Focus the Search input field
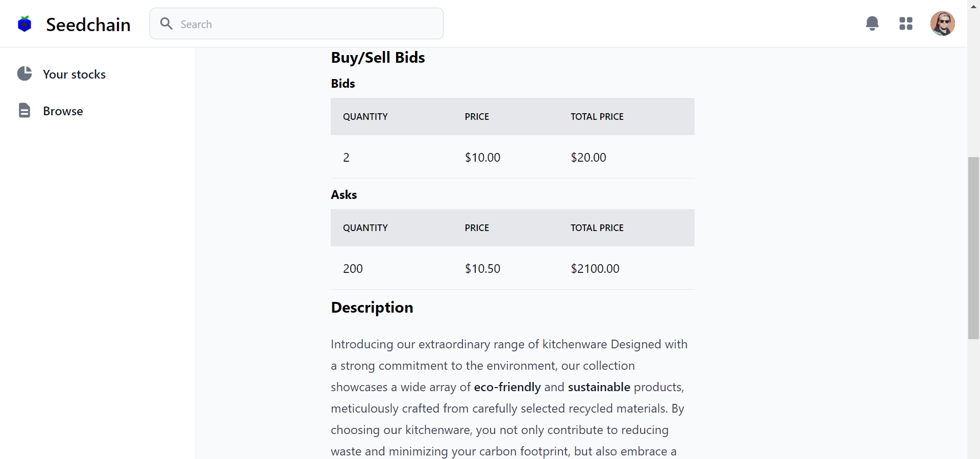The width and height of the screenshot is (980, 459). point(306,24)
